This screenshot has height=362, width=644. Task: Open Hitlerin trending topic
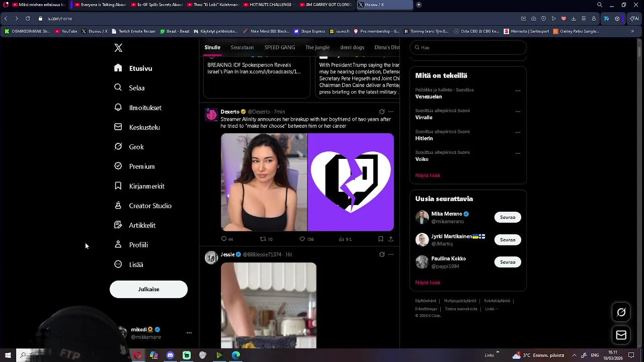pos(424,138)
